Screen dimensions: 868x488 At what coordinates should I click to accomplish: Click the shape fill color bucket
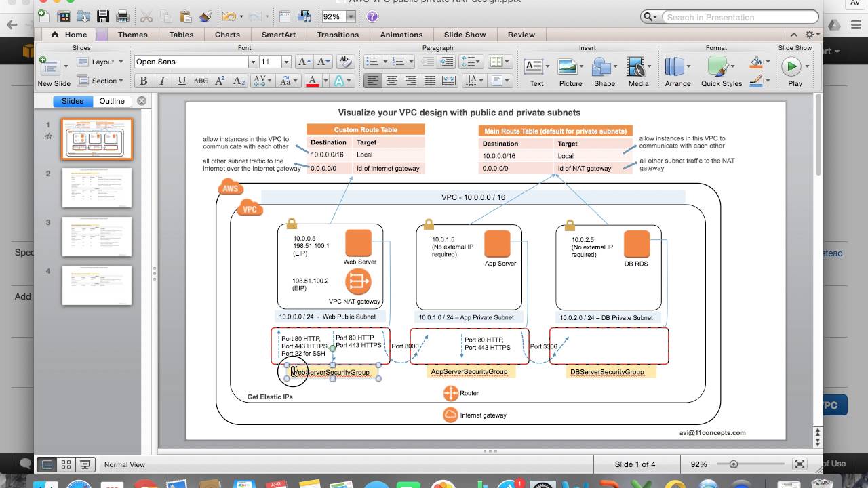coord(756,62)
